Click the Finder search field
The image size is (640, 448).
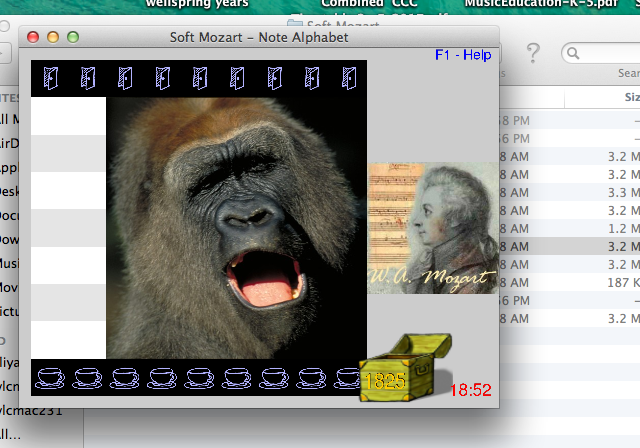click(x=601, y=53)
